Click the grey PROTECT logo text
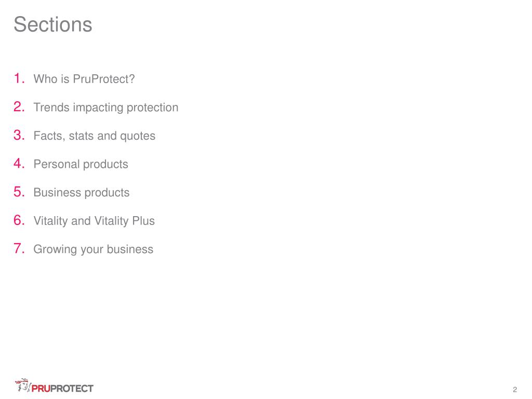Screen dimensions: 532x399 [72, 389]
